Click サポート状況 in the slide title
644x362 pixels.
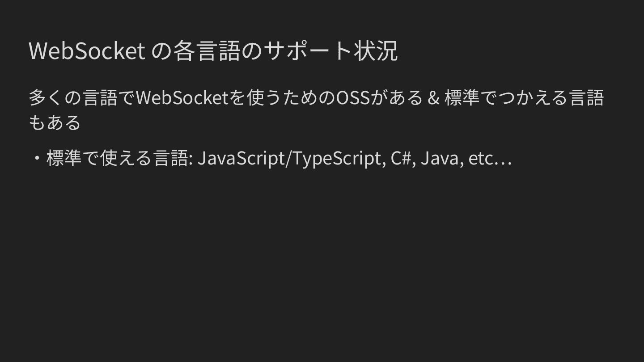(330, 51)
